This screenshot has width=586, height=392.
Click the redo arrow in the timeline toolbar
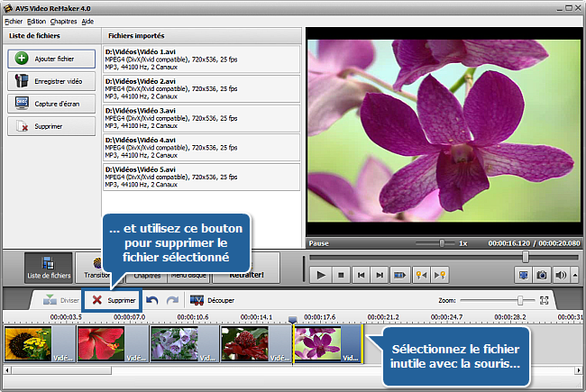point(172,299)
